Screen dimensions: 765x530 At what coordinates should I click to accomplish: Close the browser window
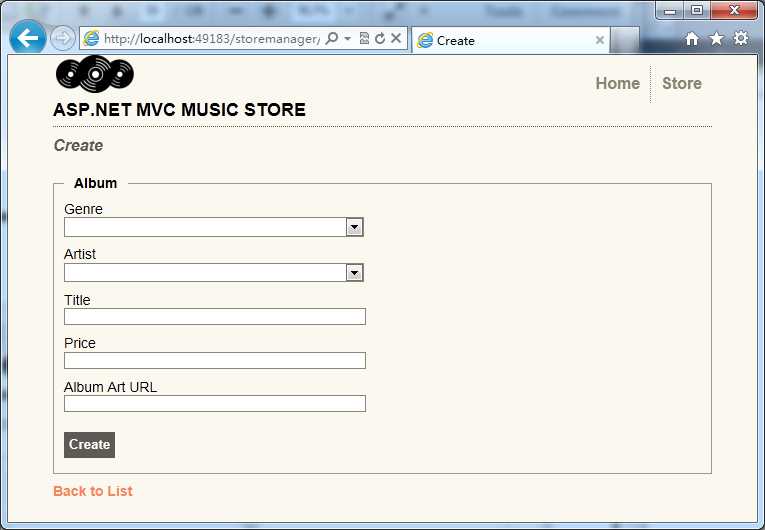point(734,10)
